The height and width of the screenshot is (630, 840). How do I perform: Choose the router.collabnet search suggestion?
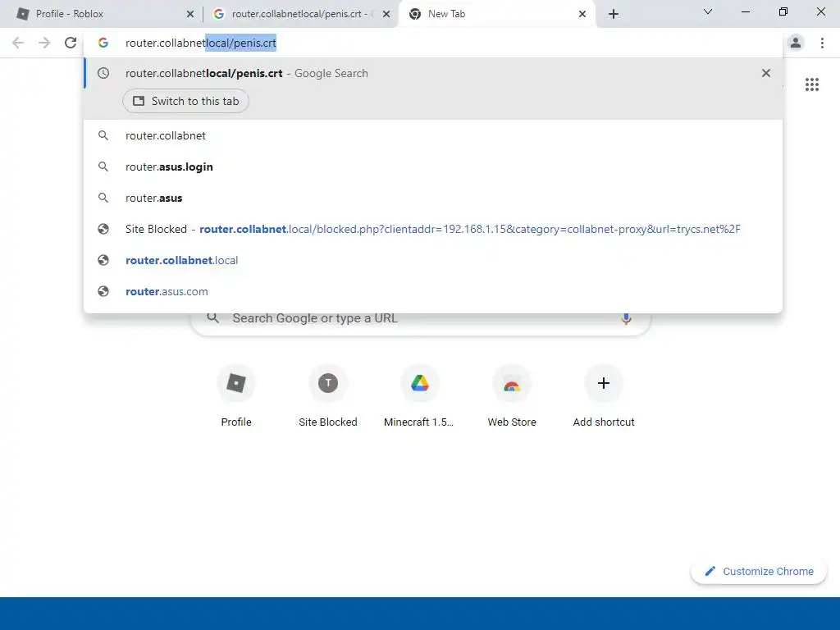point(433,135)
